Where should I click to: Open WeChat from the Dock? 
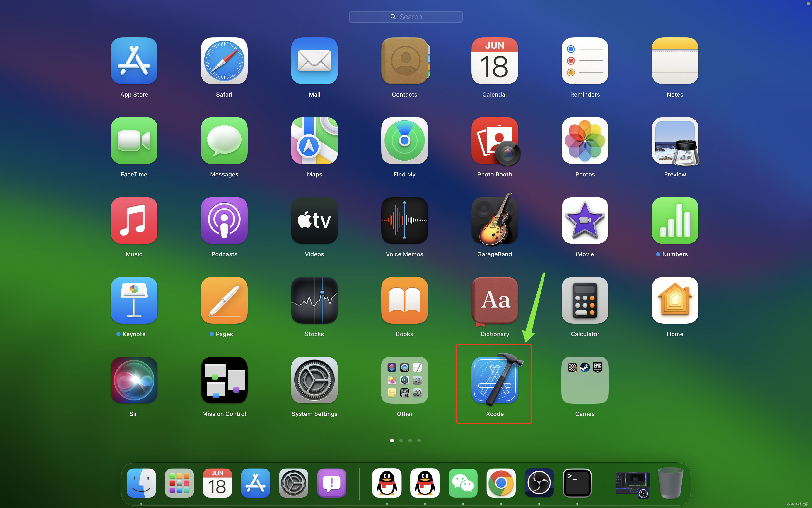coord(463,483)
